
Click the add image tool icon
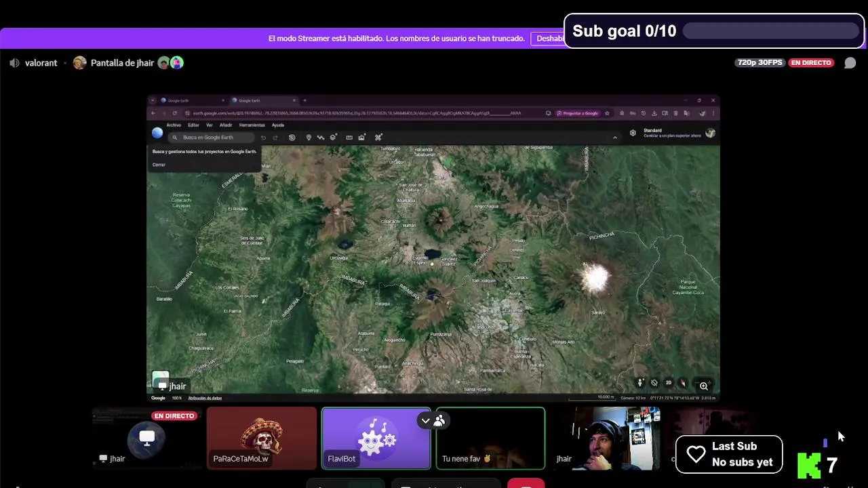point(361,138)
